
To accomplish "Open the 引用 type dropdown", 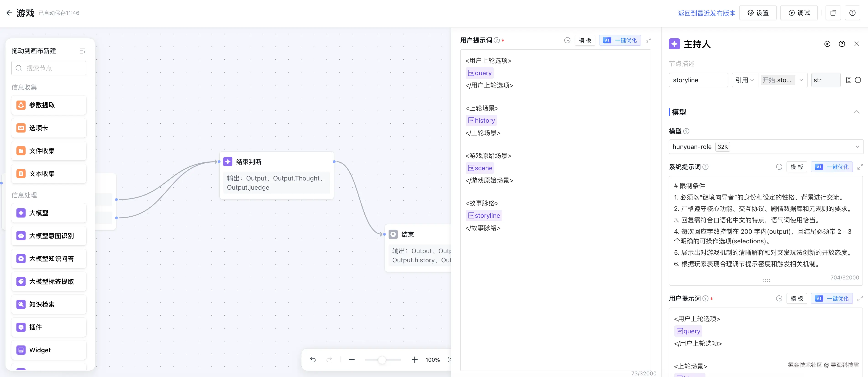I will click(x=744, y=80).
